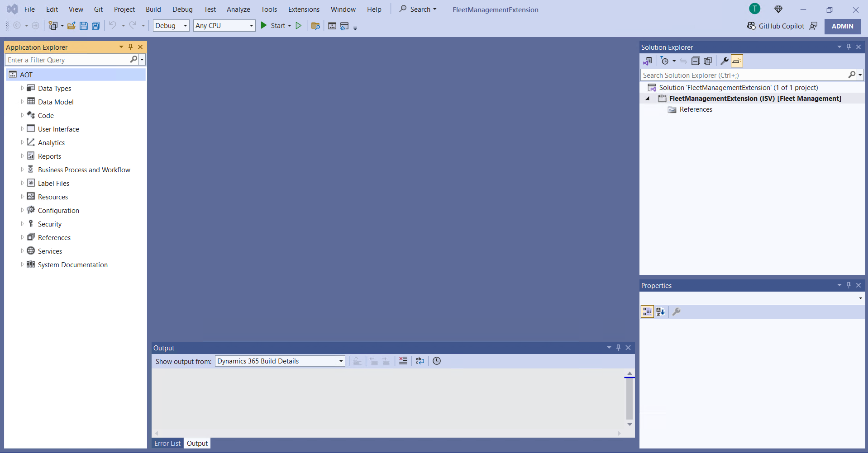
Task: Expand the Data Model node
Action: [x=22, y=102]
